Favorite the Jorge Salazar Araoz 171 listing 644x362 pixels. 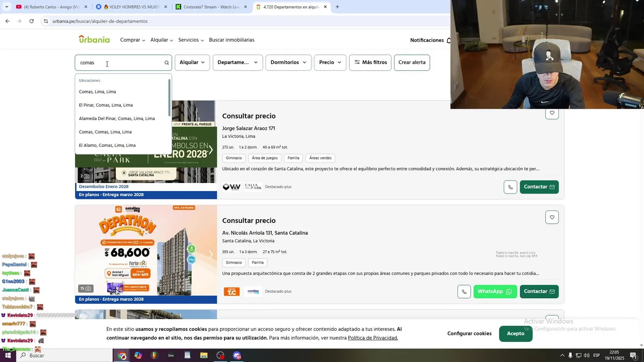point(552,113)
